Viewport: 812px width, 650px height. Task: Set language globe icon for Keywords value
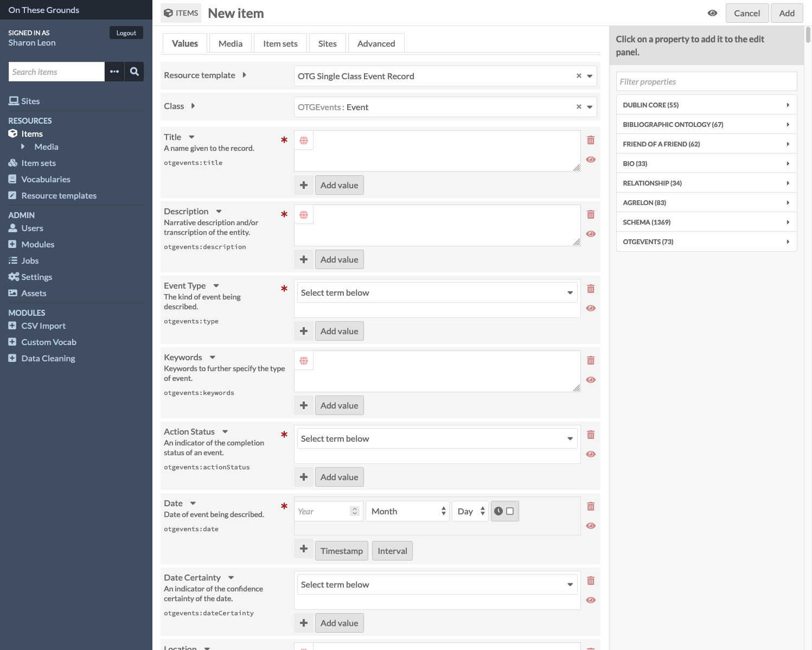point(304,361)
